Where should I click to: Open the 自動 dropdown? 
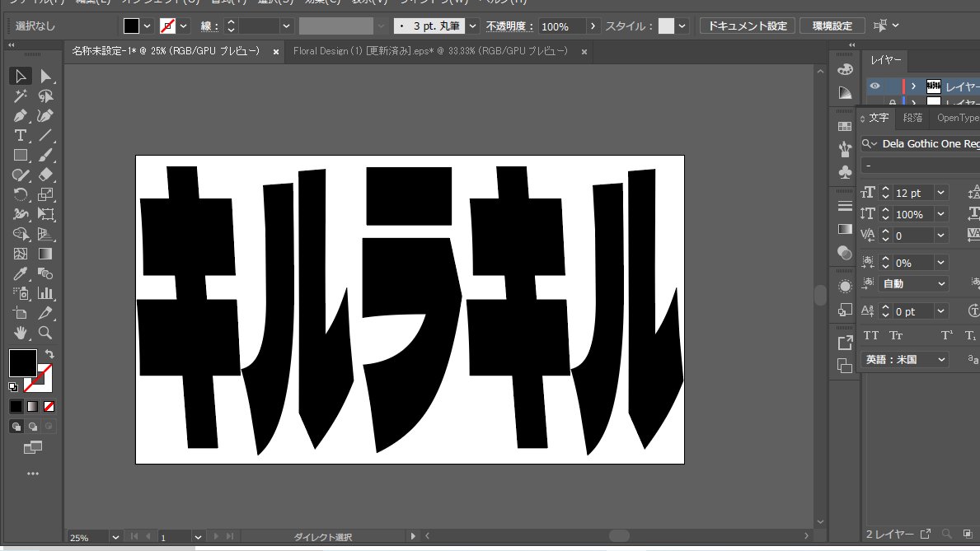point(913,283)
